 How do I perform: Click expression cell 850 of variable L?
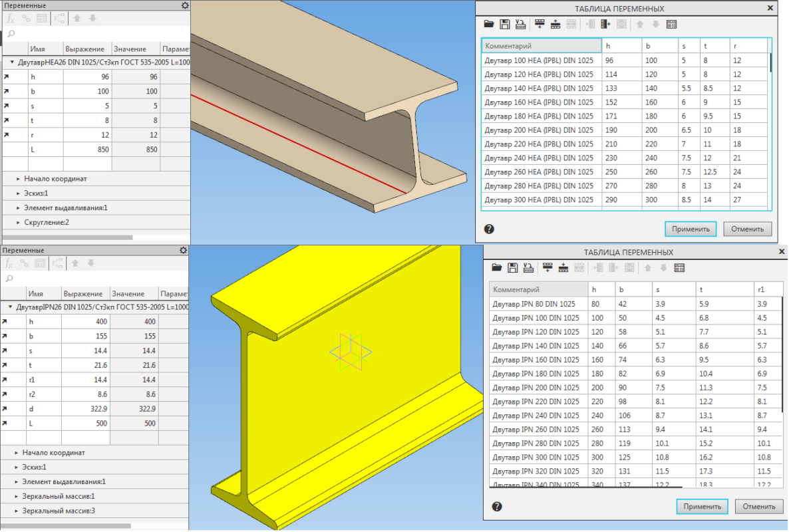coord(87,150)
